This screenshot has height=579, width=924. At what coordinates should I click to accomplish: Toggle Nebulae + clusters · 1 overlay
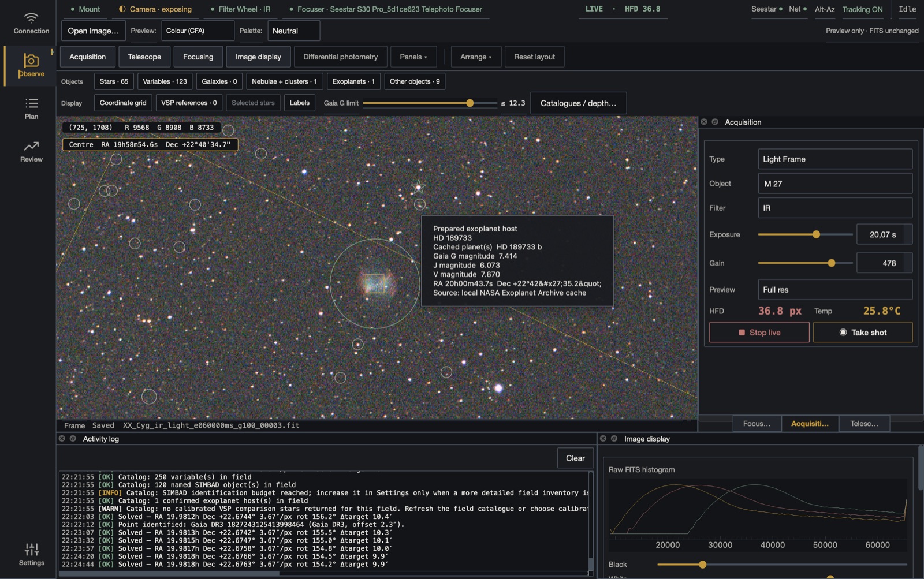coord(284,81)
